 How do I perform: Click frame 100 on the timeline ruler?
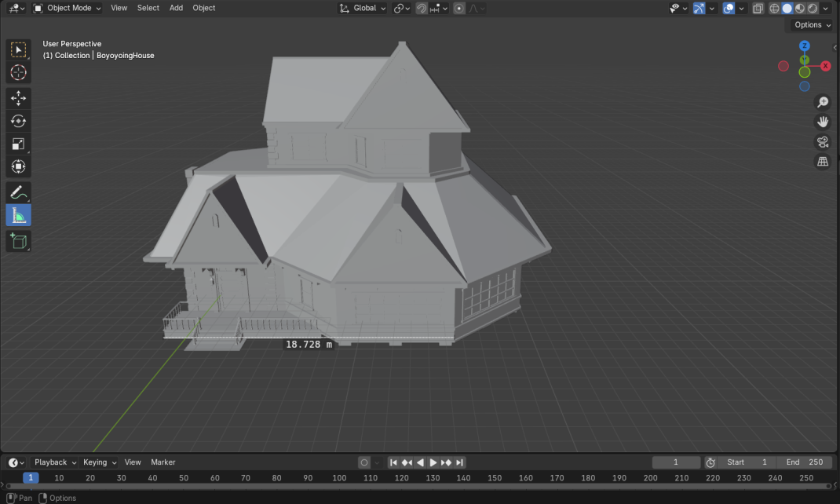pos(339,478)
